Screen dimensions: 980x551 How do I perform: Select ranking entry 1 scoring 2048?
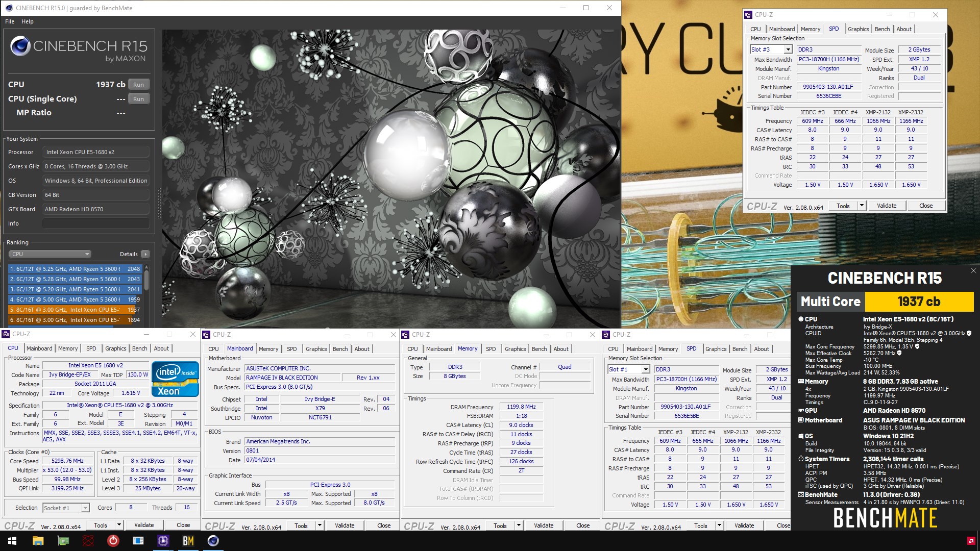[x=75, y=269]
